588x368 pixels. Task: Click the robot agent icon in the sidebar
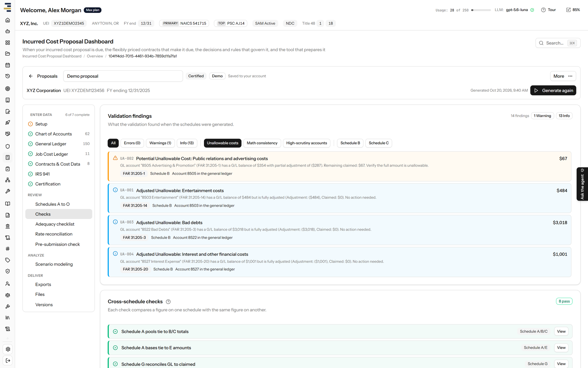point(8,31)
